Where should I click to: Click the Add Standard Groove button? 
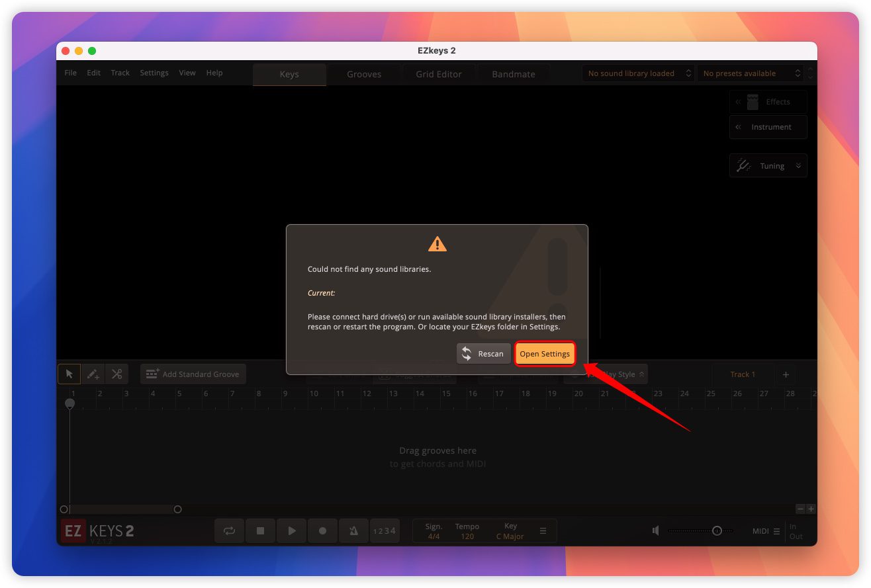193,374
